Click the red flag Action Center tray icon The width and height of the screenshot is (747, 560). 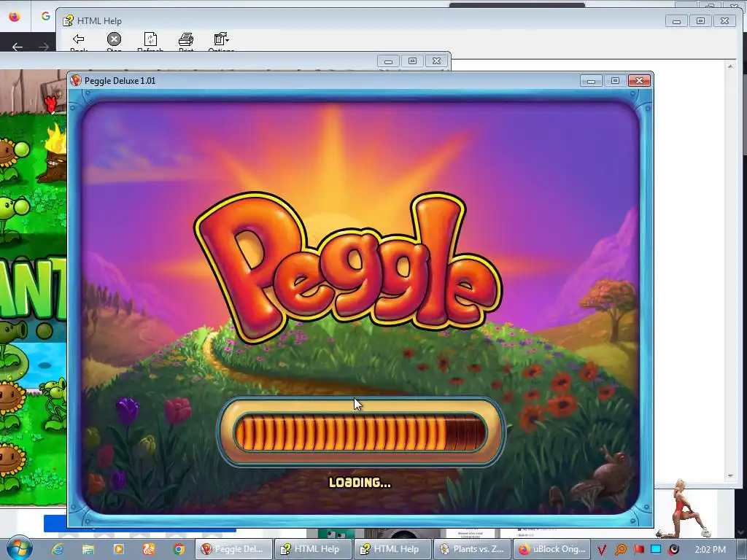(638, 550)
